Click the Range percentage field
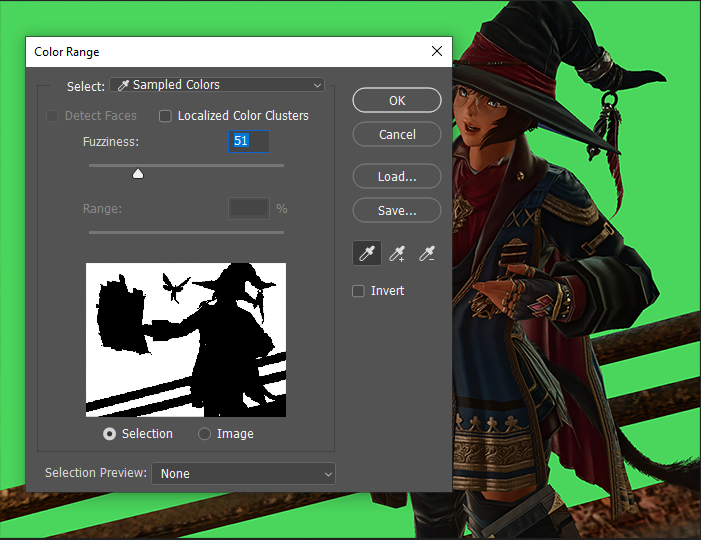The height and width of the screenshot is (540, 701). pyautogui.click(x=248, y=209)
